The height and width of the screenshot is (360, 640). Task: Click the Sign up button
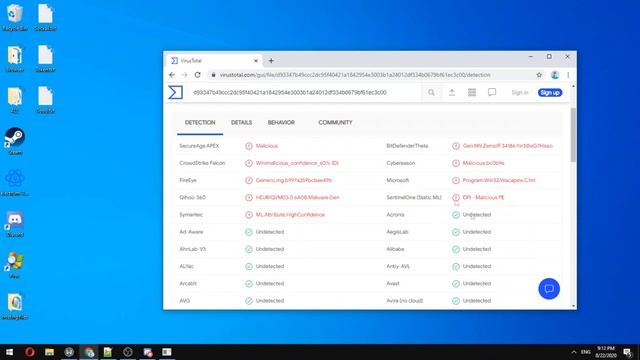tap(550, 93)
